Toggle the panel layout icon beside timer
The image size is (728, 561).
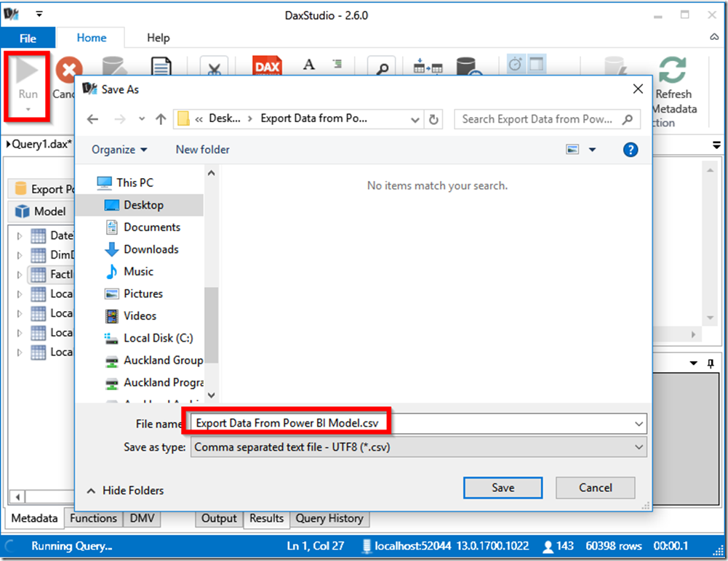(537, 64)
